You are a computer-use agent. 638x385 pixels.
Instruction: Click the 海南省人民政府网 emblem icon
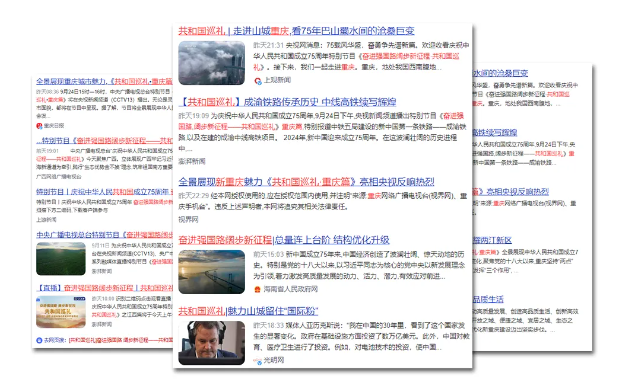click(x=257, y=289)
